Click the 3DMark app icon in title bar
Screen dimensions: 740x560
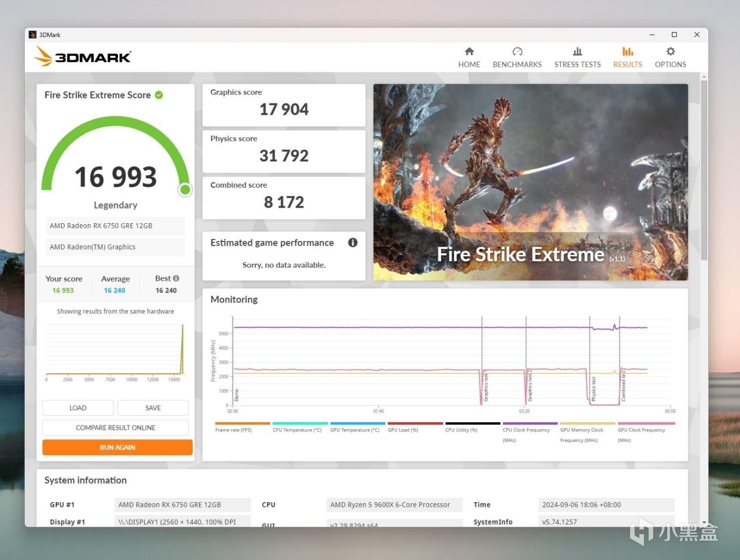click(x=33, y=35)
